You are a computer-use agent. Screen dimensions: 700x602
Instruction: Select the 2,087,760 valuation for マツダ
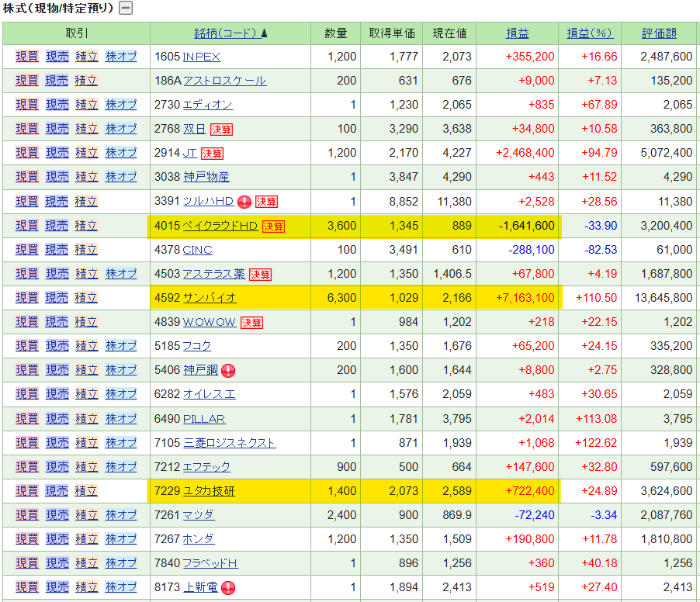(x=667, y=515)
